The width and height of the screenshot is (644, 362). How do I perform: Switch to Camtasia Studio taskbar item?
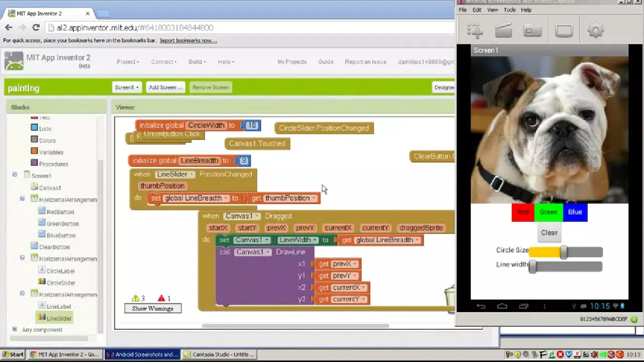pyautogui.click(x=219, y=354)
